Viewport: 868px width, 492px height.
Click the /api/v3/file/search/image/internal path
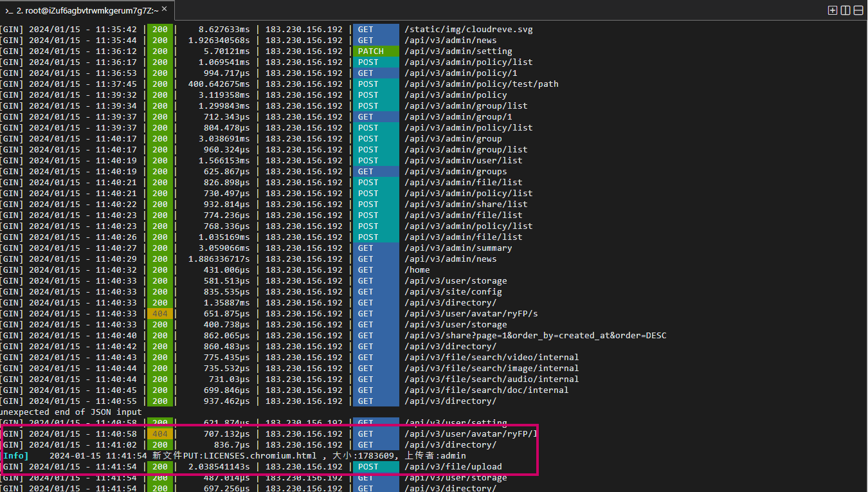[x=492, y=369]
